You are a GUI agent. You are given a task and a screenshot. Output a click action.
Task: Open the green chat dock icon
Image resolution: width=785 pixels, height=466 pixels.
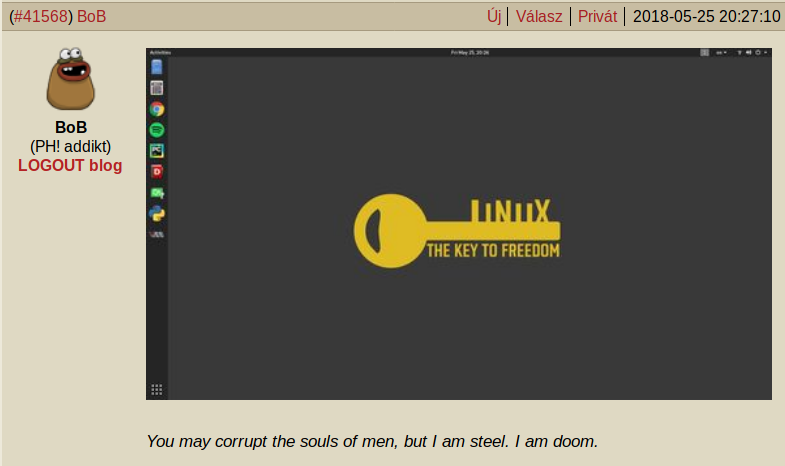[157, 193]
